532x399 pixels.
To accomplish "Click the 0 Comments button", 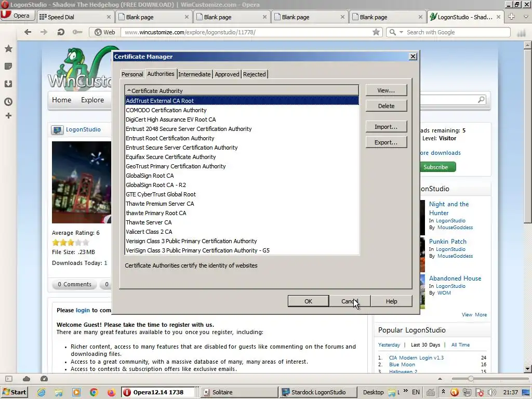I will [x=74, y=284].
